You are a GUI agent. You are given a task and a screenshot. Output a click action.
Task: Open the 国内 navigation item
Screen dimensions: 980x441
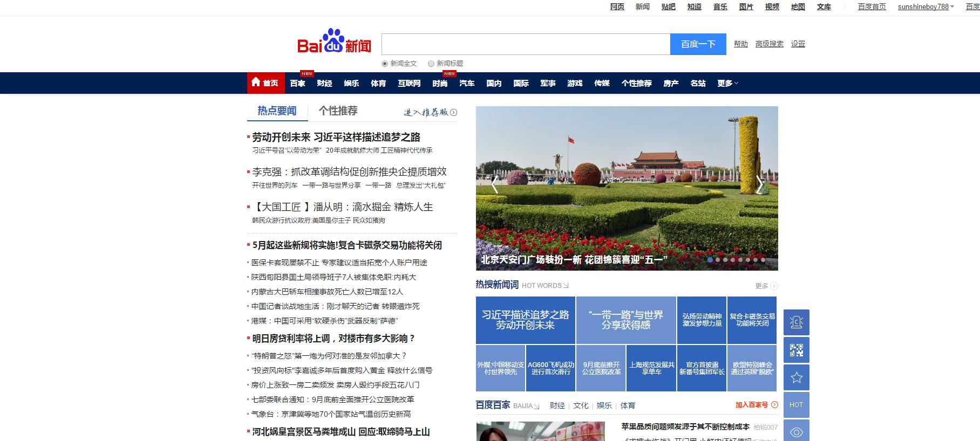pos(494,83)
